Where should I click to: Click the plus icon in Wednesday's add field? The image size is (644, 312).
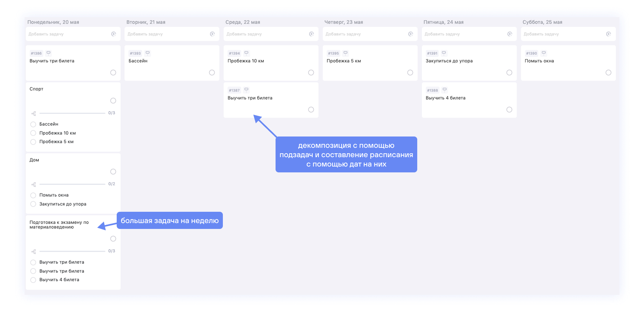[x=311, y=34]
